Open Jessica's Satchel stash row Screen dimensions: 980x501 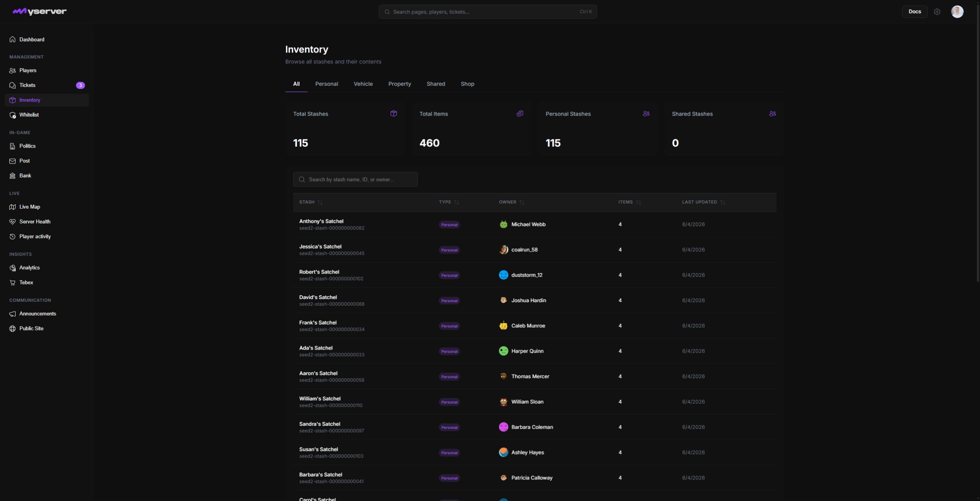(535, 250)
